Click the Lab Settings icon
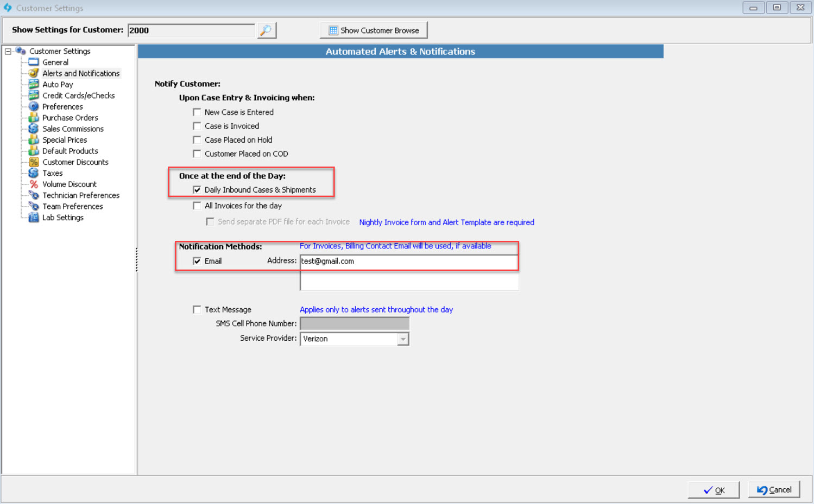The width and height of the screenshot is (814, 504). click(x=34, y=218)
